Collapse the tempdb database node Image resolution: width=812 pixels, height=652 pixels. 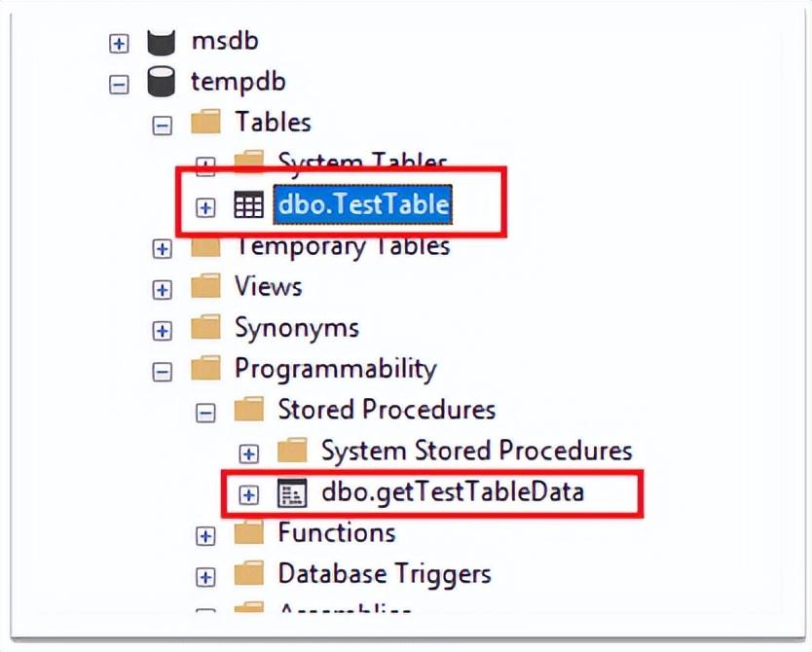(x=119, y=85)
